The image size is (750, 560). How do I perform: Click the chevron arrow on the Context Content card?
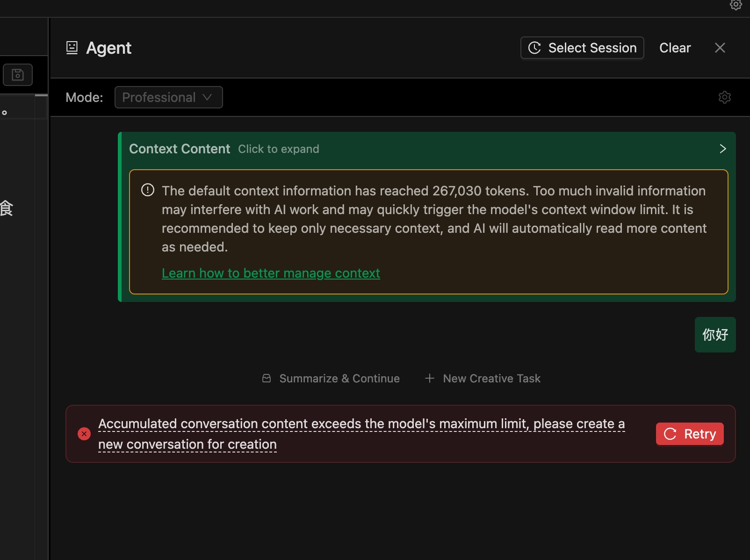click(722, 149)
